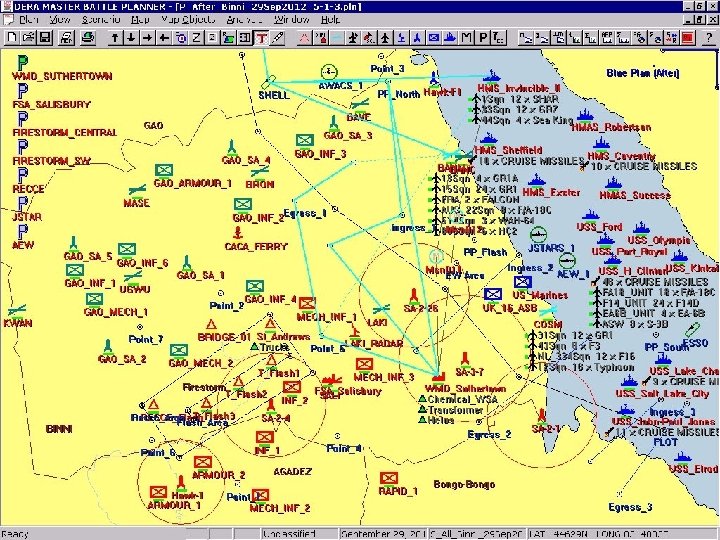Screen dimensions: 720x540
Task: Click the FSA_SALISBURY flag marker
Action: click(22, 90)
